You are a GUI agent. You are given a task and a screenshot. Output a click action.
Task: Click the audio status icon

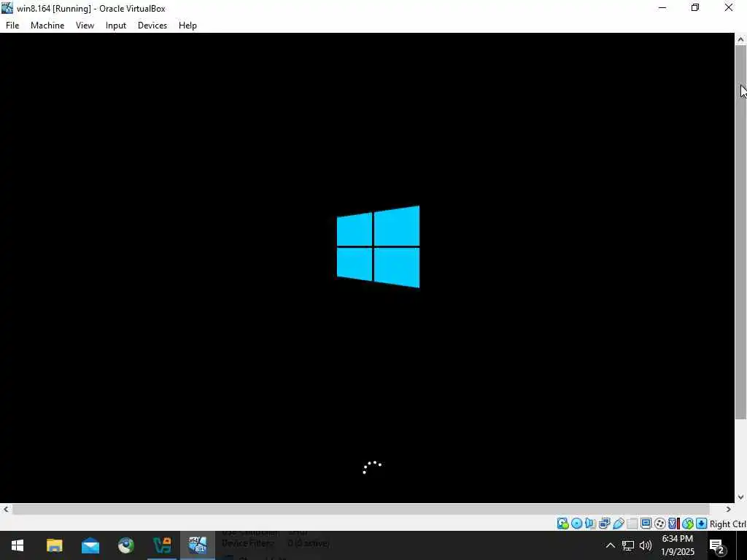[x=590, y=524]
